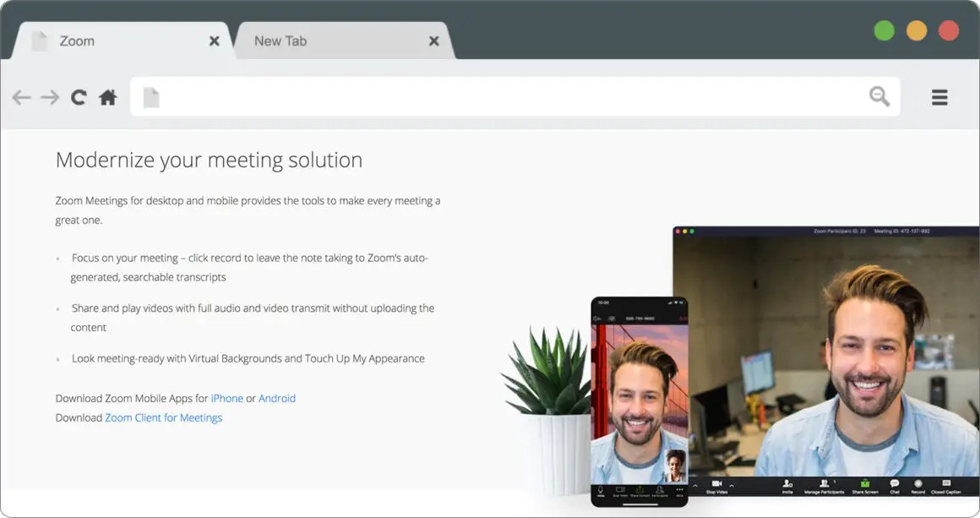Tap the speaker icon atop the phone call
980x518 pixels.
click(597, 319)
